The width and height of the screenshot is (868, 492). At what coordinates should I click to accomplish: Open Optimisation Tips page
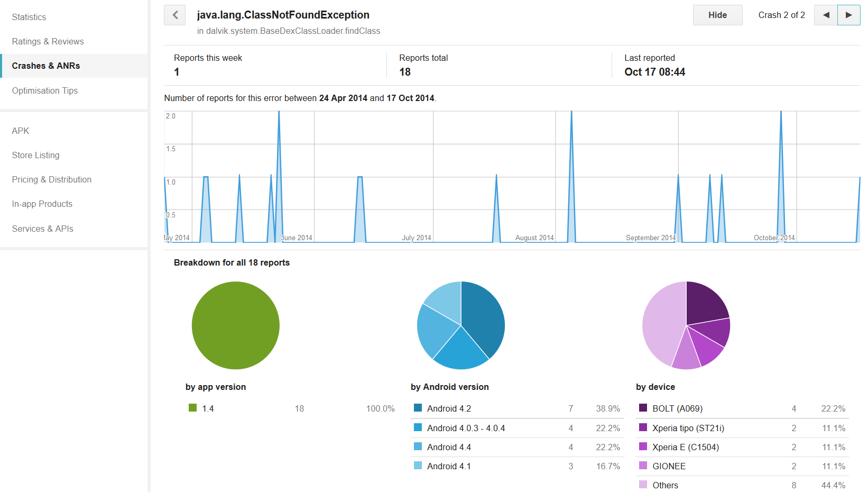click(x=45, y=90)
